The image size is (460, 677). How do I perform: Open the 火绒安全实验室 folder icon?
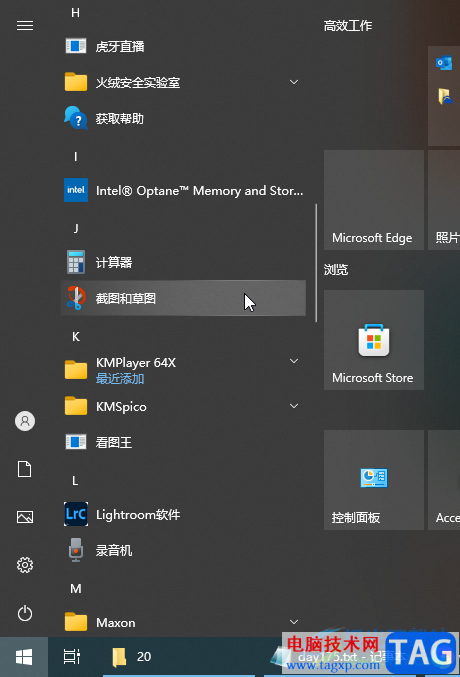(x=76, y=82)
